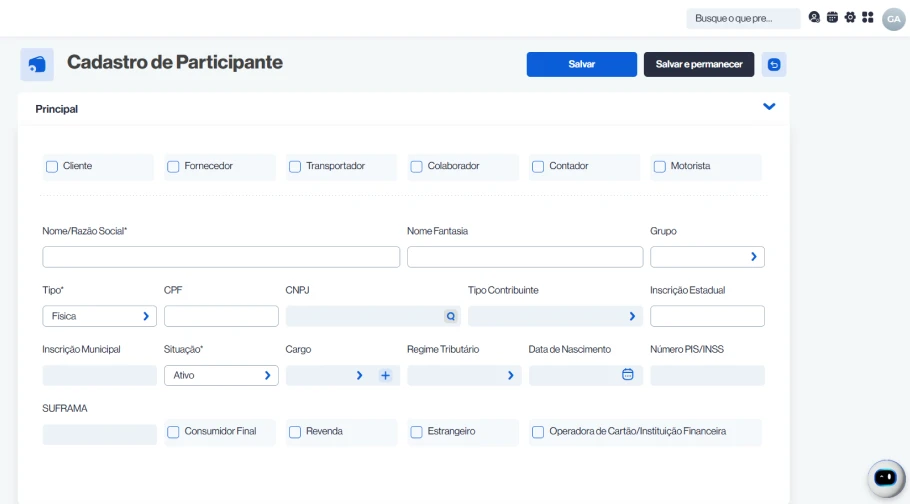Click the Nome/Razão Social input field

[x=221, y=257]
